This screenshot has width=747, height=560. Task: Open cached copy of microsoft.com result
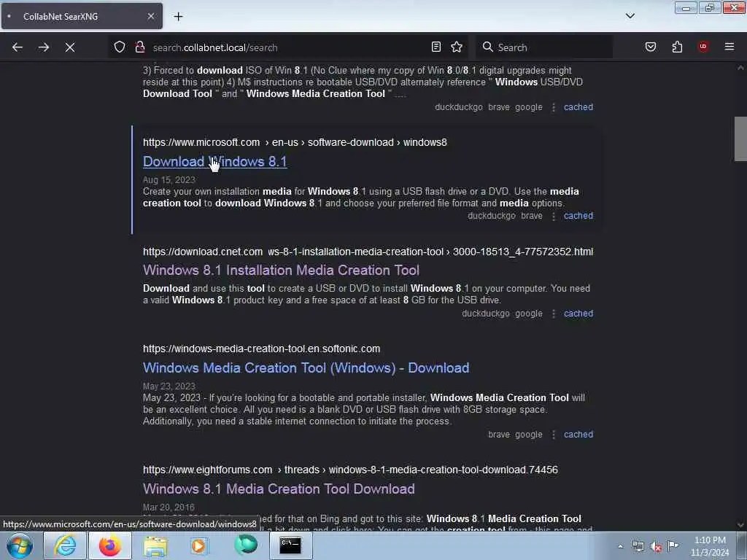click(578, 216)
